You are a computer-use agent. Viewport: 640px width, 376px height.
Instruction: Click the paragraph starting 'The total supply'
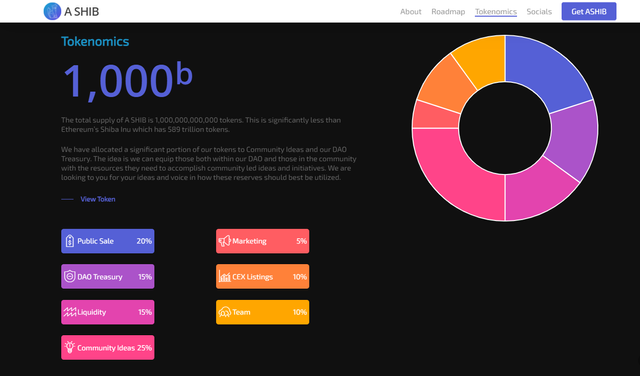(201, 125)
